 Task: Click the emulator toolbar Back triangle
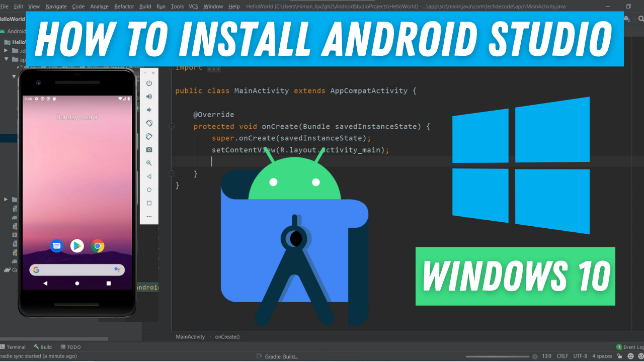149,176
